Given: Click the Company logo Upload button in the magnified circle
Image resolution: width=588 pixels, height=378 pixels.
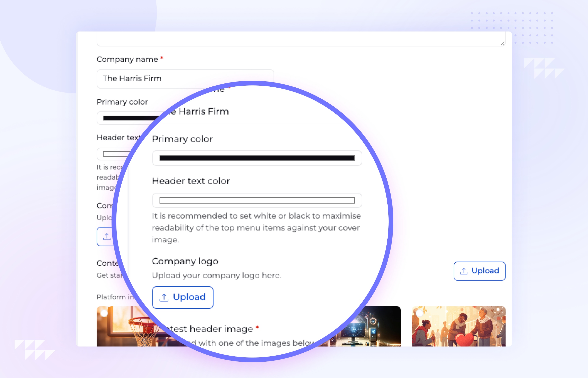Looking at the screenshot, I should [x=182, y=297].
